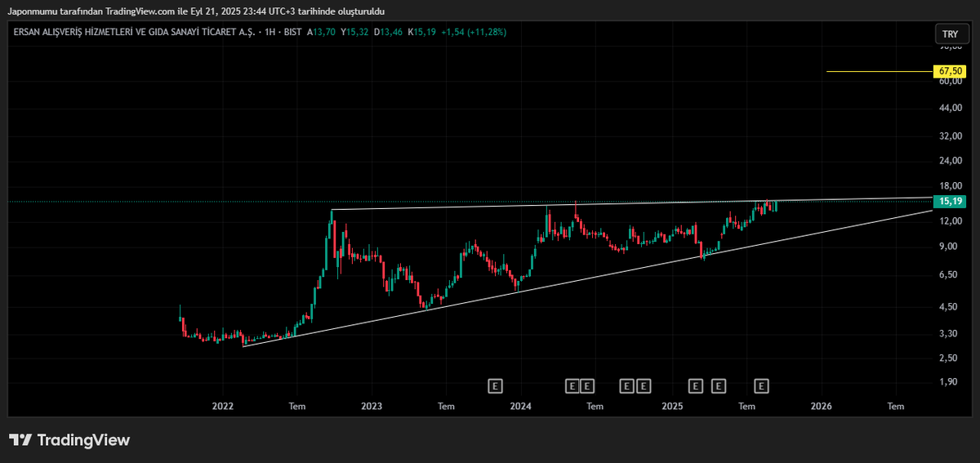The width and height of the screenshot is (980, 463).
Task: Click the Y15,32 high value
Action: [x=354, y=32]
